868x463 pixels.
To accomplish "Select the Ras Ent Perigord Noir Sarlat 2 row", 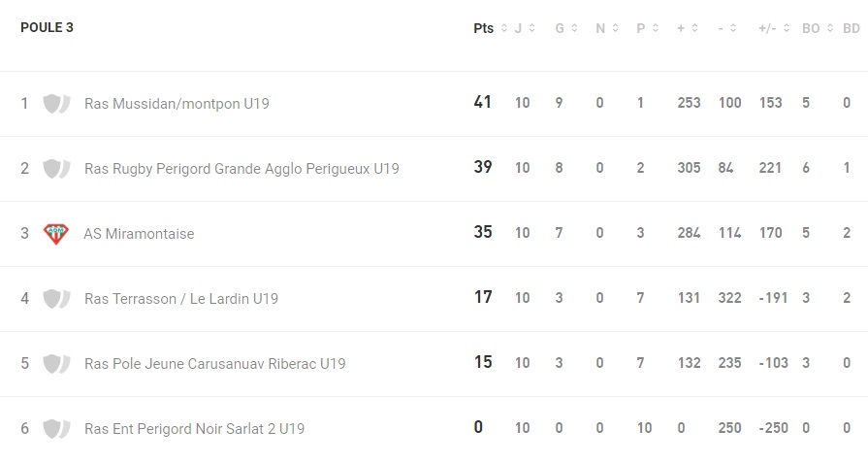I will click(434, 429).
